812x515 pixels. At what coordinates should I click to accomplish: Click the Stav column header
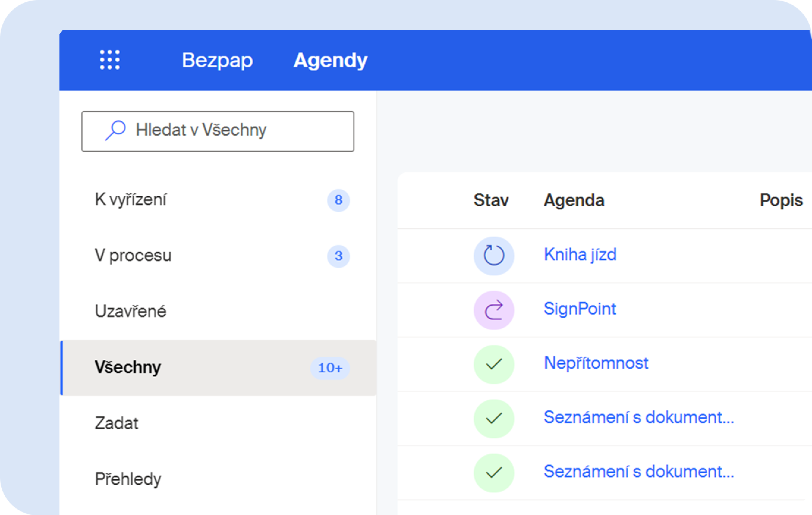click(491, 200)
